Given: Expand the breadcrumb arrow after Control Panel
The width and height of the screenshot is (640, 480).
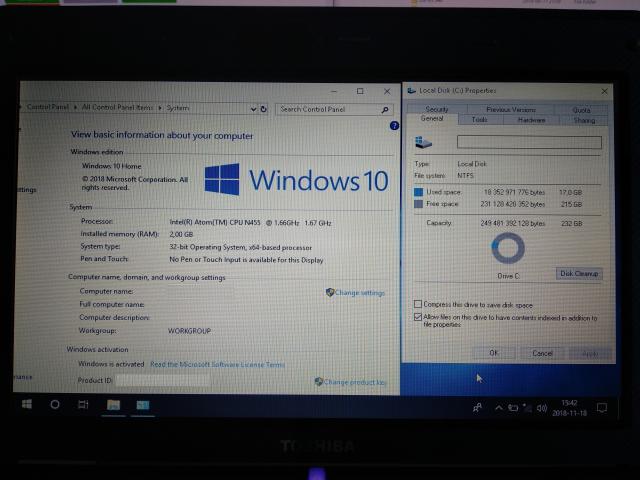Looking at the screenshot, I should (76, 107).
